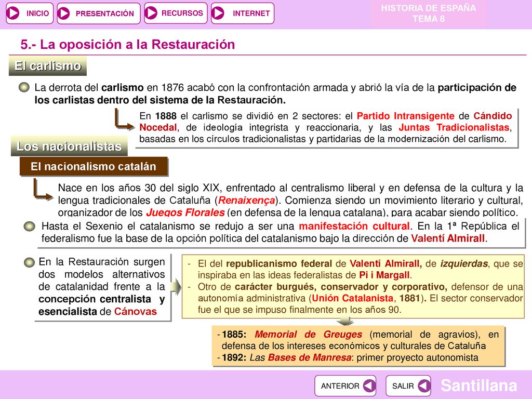532x399 pixels.
Task: Click the bullet next to 'En la Restauración surgen'
Action: pyautogui.click(x=29, y=262)
